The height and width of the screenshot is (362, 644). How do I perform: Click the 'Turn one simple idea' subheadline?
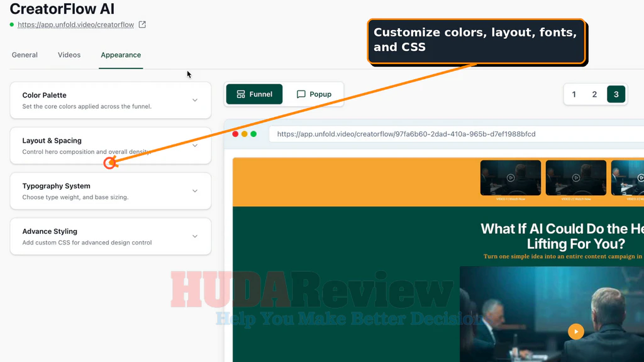tap(563, 256)
